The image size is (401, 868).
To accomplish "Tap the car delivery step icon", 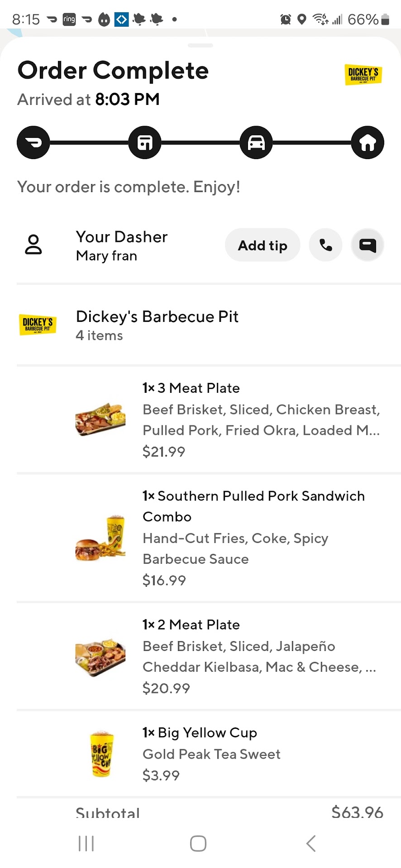I will tap(256, 143).
